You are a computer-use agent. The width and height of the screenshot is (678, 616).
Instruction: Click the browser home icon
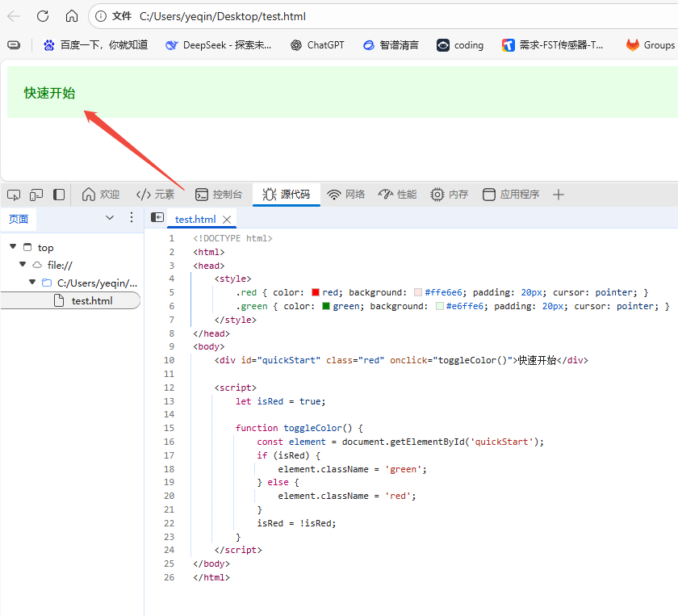pyautogui.click(x=72, y=16)
